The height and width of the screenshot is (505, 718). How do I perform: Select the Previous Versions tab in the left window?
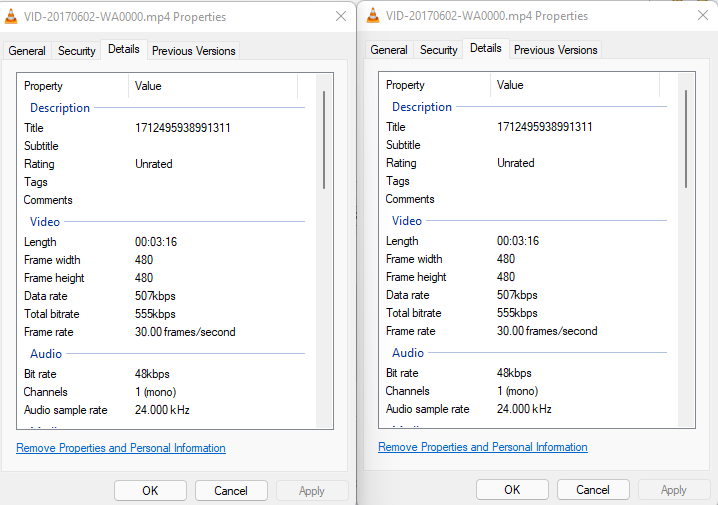click(194, 51)
